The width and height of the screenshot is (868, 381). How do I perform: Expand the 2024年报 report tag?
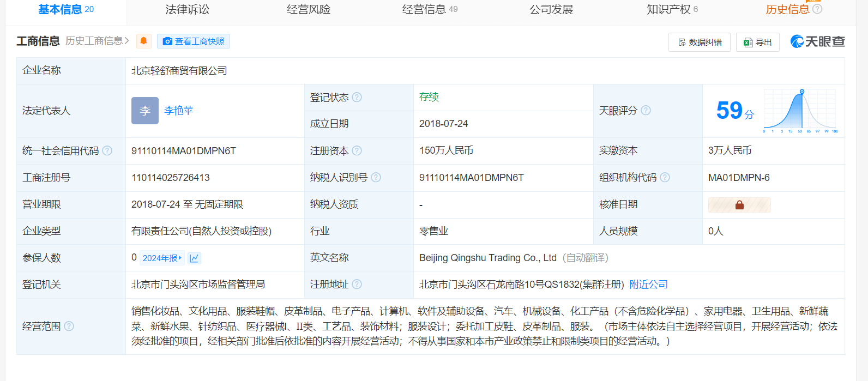[x=162, y=258]
